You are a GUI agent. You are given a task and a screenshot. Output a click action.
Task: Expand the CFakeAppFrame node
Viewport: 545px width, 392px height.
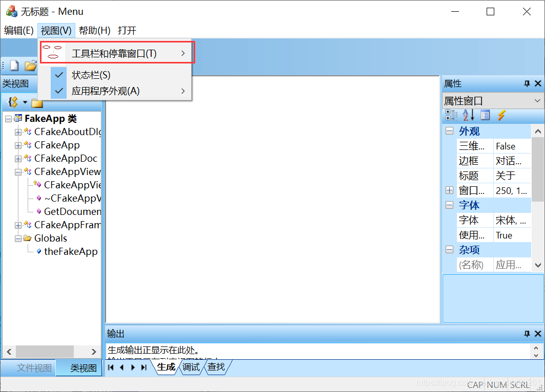click(18, 225)
